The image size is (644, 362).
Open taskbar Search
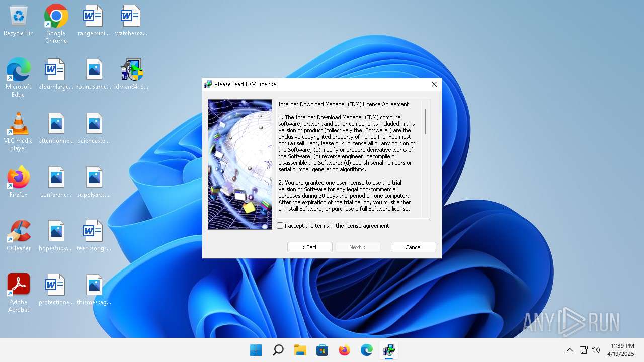tap(278, 350)
